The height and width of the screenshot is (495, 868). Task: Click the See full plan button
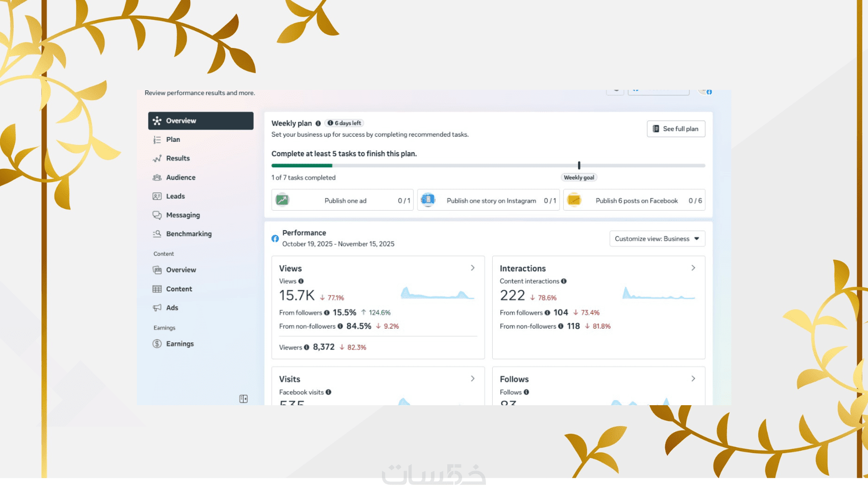point(676,129)
